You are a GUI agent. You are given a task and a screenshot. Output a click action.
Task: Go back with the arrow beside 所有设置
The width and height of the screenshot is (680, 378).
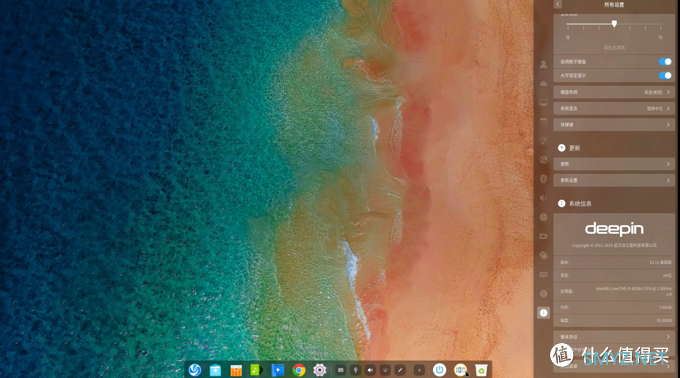click(558, 4)
